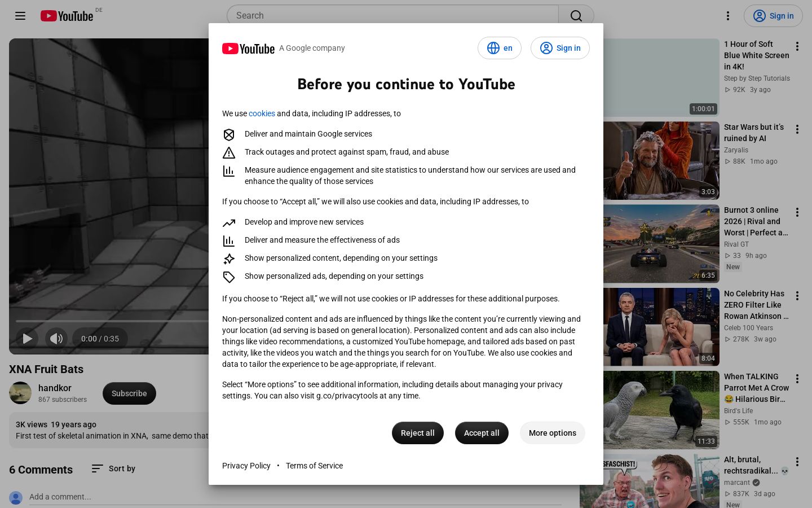Viewport: 812px width, 508px height.
Task: Click the More options button
Action: point(553,433)
